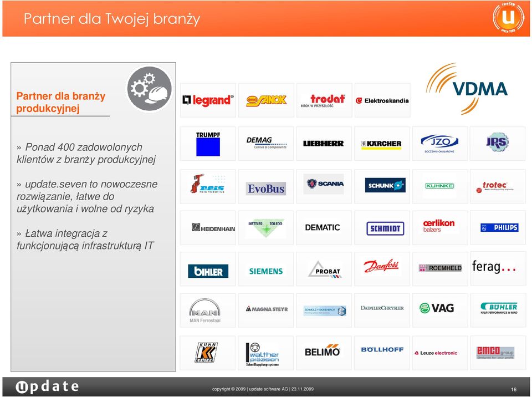
Task: Select the 'Łatwa integracja' bullet text
Action: coord(85,240)
